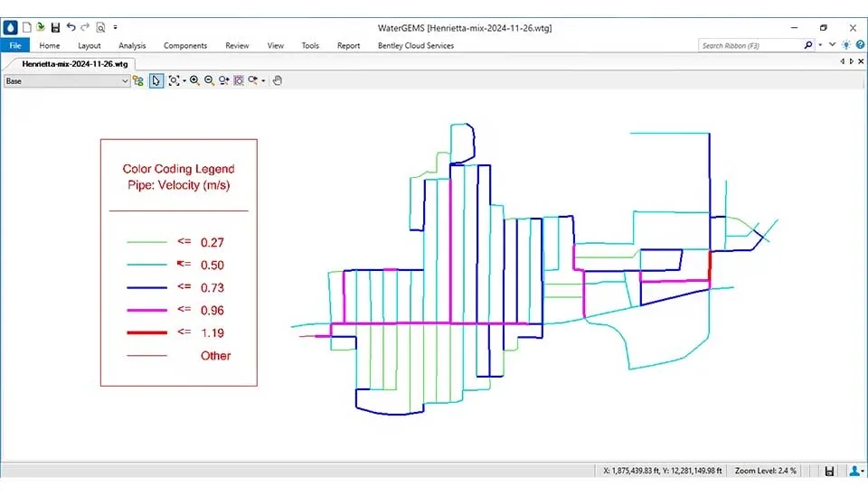Click the Zoom Out magnifier icon
The image size is (868, 495).
point(209,80)
